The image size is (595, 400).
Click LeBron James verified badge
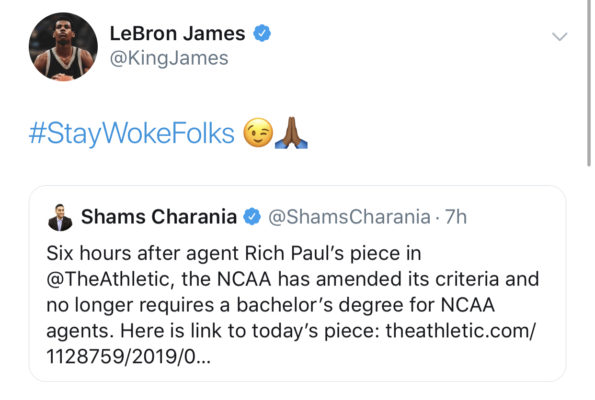(x=262, y=33)
